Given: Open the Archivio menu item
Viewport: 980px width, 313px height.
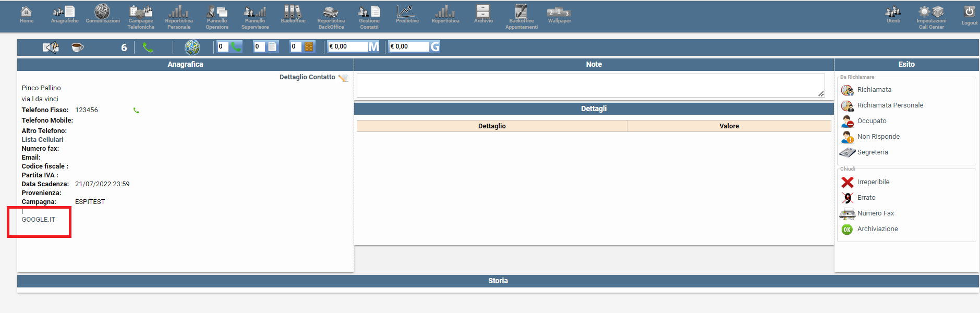Looking at the screenshot, I should click(x=483, y=15).
